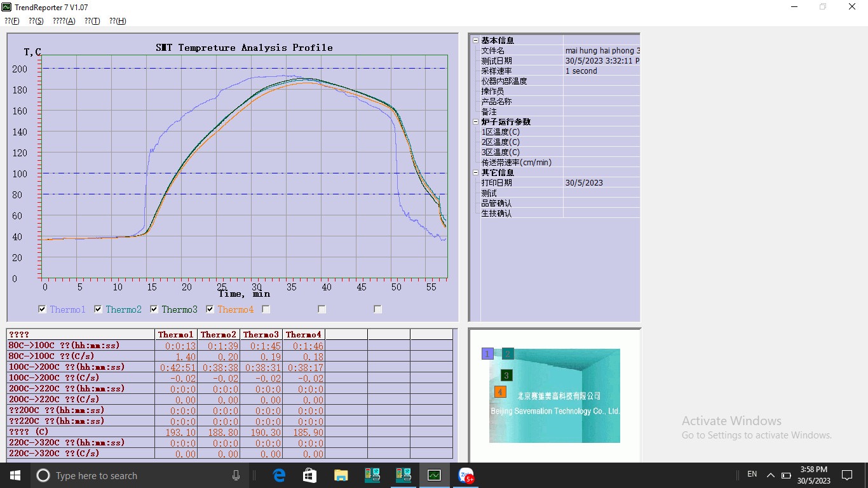
Task: Hide the Thermo4 curve via checkbox
Action: pos(210,309)
